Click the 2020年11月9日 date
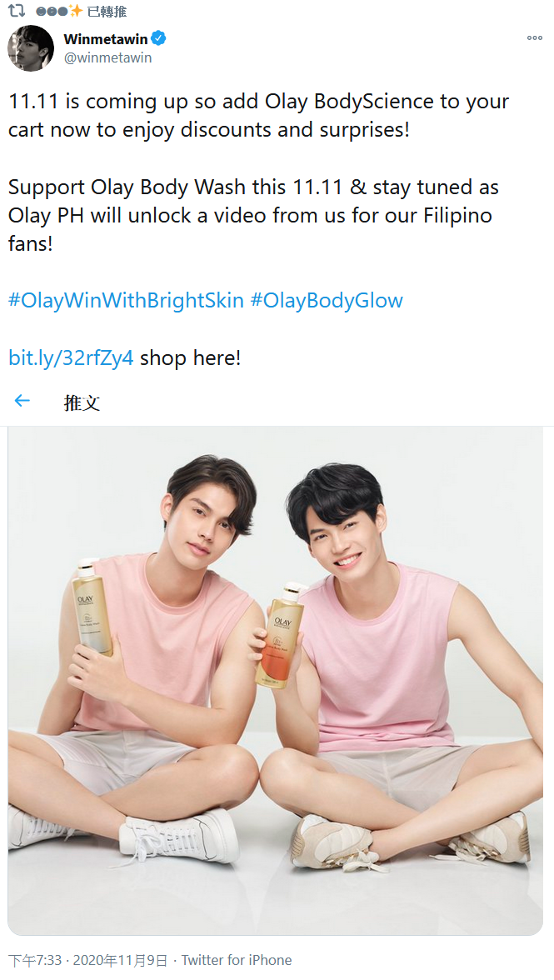 (121, 960)
